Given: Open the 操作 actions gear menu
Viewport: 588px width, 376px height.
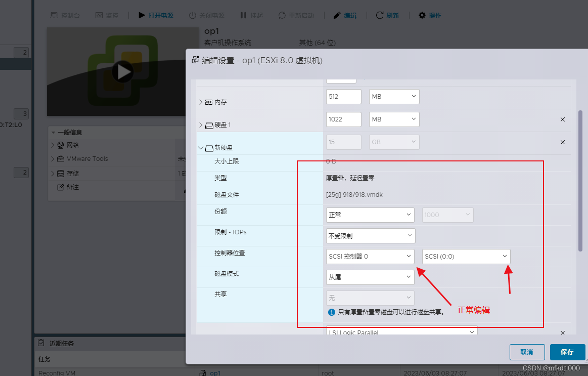Looking at the screenshot, I should pyautogui.click(x=430, y=15).
